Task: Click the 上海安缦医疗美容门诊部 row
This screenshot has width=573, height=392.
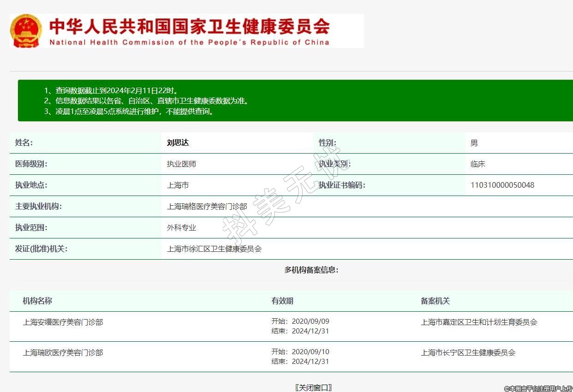Action: pyautogui.click(x=63, y=322)
